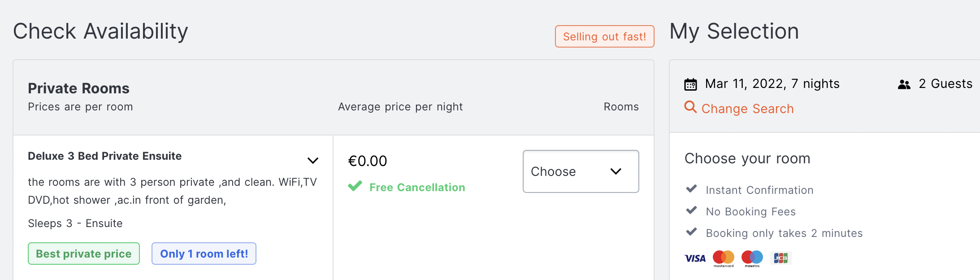
Task: Click the Instant Confirmation checkmark
Action: click(692, 188)
